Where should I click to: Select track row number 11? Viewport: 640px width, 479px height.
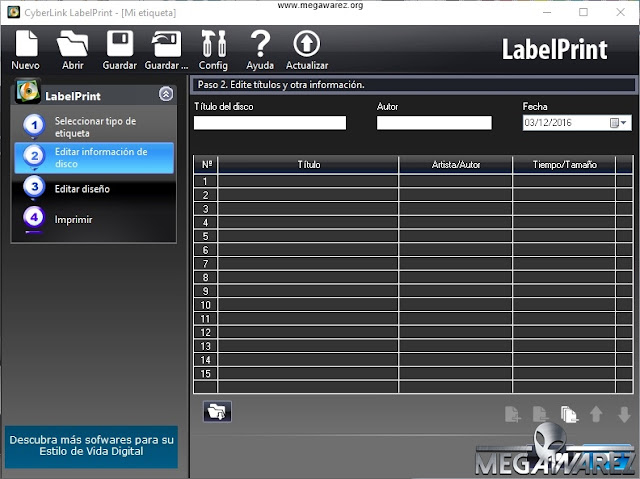(x=206, y=319)
